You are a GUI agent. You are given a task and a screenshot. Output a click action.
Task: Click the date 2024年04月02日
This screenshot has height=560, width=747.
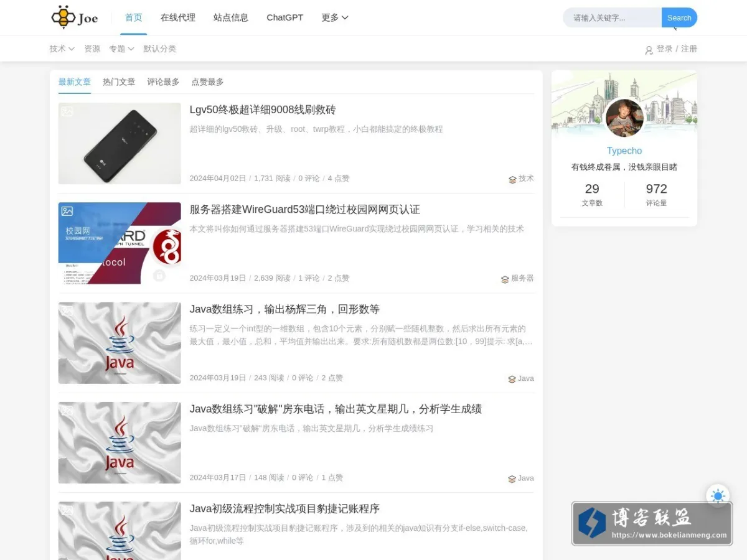point(218,179)
